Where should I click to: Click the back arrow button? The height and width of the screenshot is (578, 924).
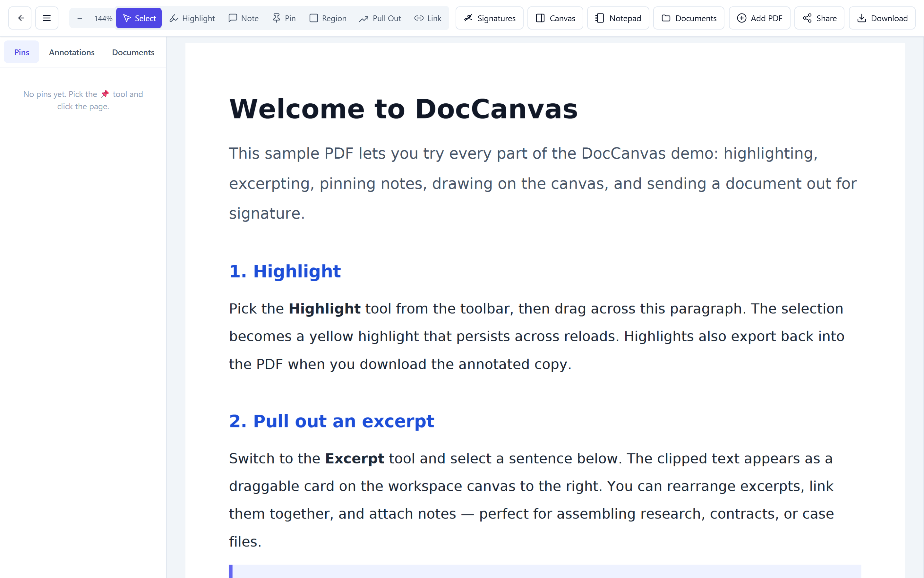(x=20, y=18)
